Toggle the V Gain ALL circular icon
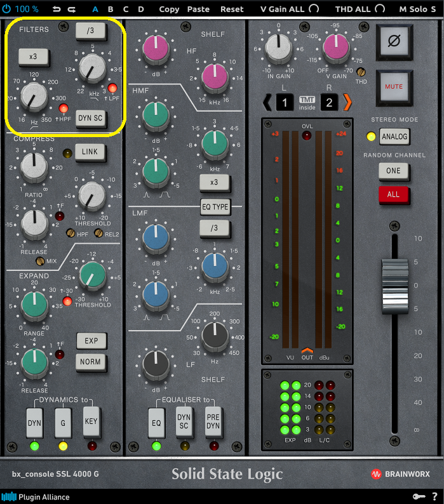Screen dimensions: 444x504 coord(314,9)
